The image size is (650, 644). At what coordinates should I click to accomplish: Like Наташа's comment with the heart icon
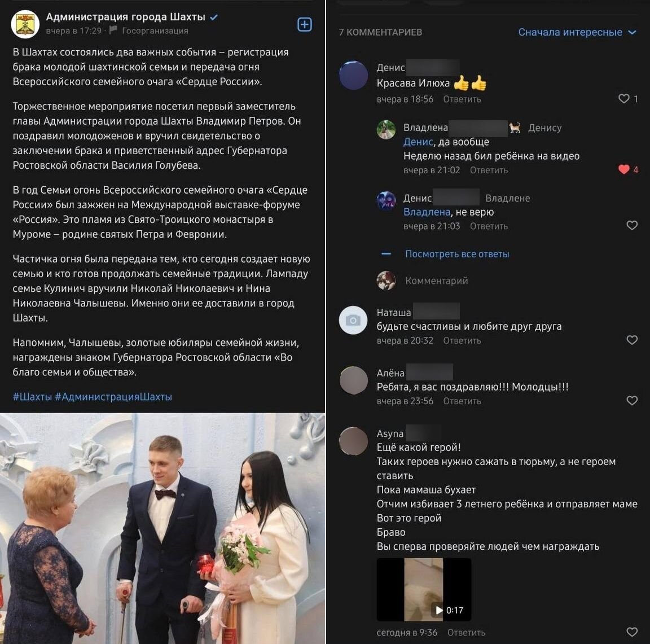tap(633, 340)
